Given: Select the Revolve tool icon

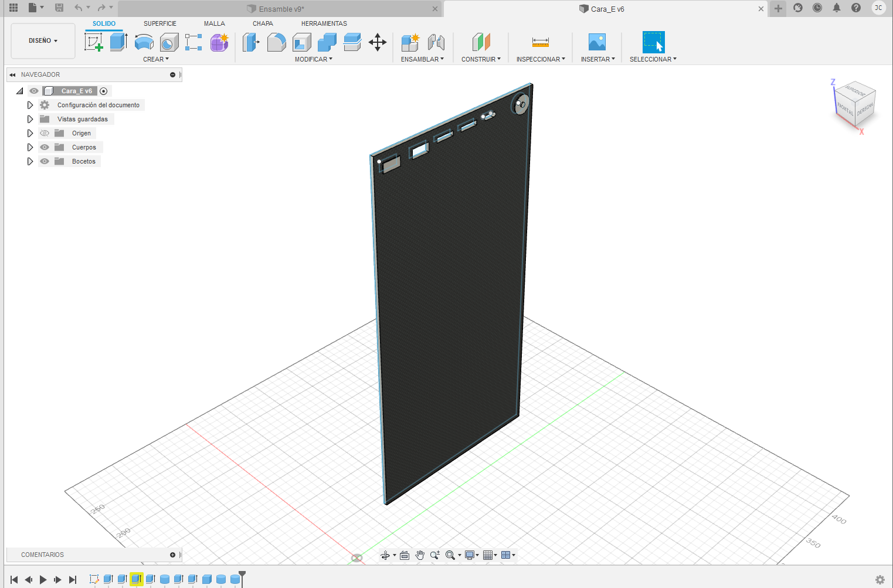Looking at the screenshot, I should tap(144, 42).
